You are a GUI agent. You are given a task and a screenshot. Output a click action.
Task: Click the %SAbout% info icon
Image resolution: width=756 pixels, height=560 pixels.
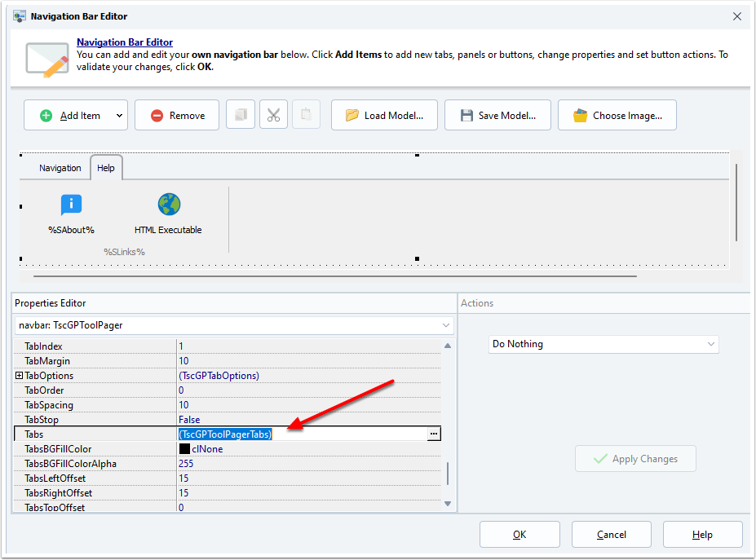click(71, 205)
